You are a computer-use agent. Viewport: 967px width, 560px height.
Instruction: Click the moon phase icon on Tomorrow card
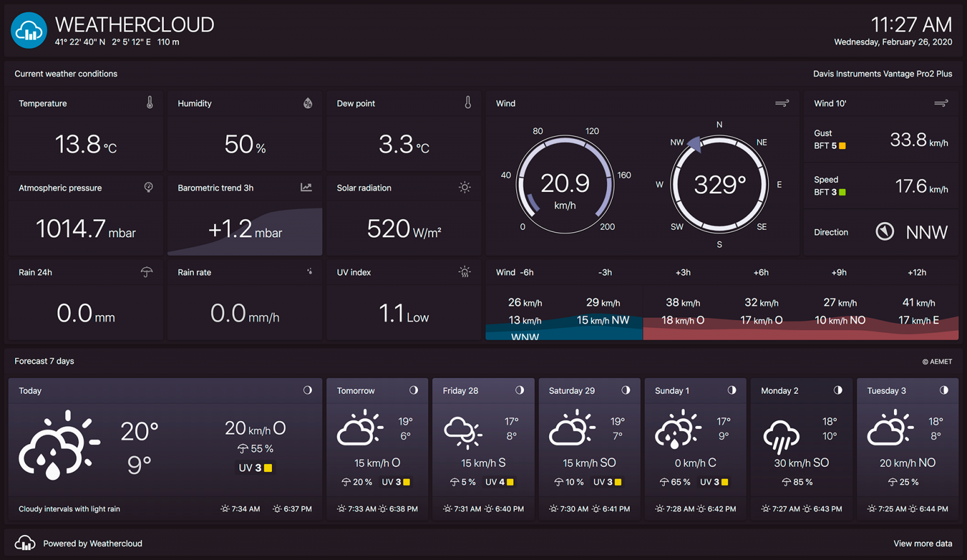coord(414,390)
